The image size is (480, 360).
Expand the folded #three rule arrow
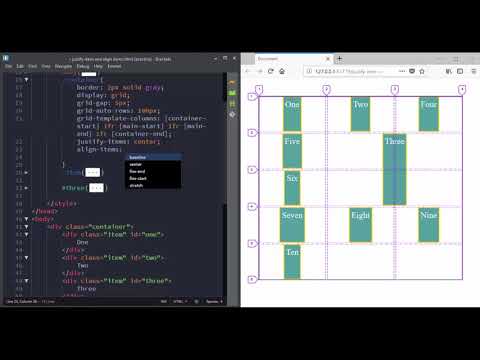pos(26,188)
